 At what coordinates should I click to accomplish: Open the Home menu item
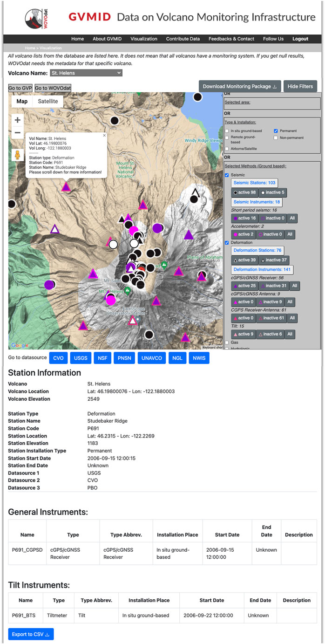(77, 39)
